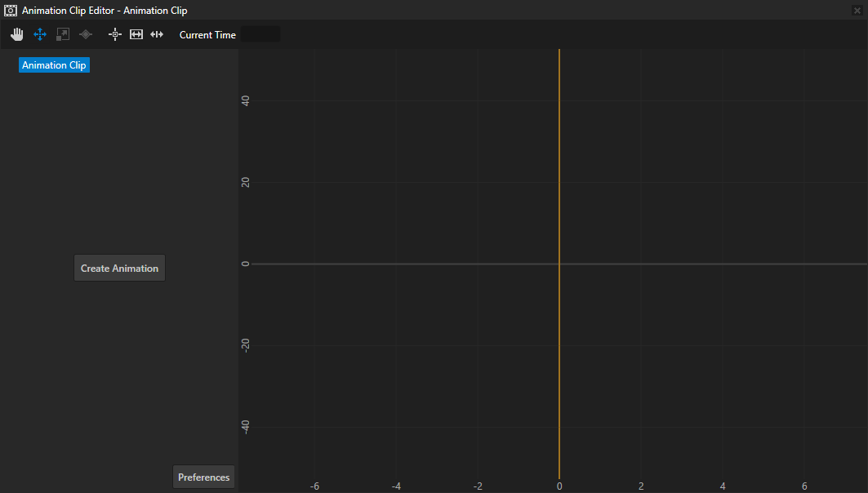Click the 40 label on value axis
The image size is (868, 493).
[x=245, y=100]
